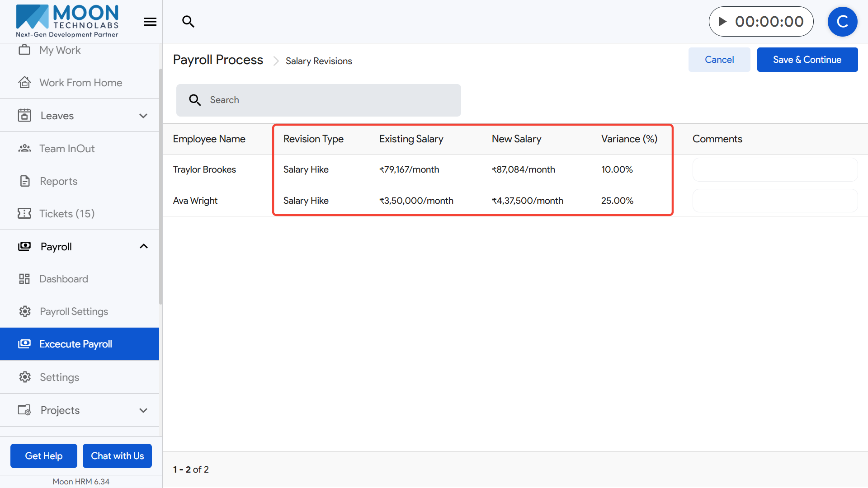The image size is (868, 488).
Task: Expand the Leaves menu chevron
Action: coord(143,116)
